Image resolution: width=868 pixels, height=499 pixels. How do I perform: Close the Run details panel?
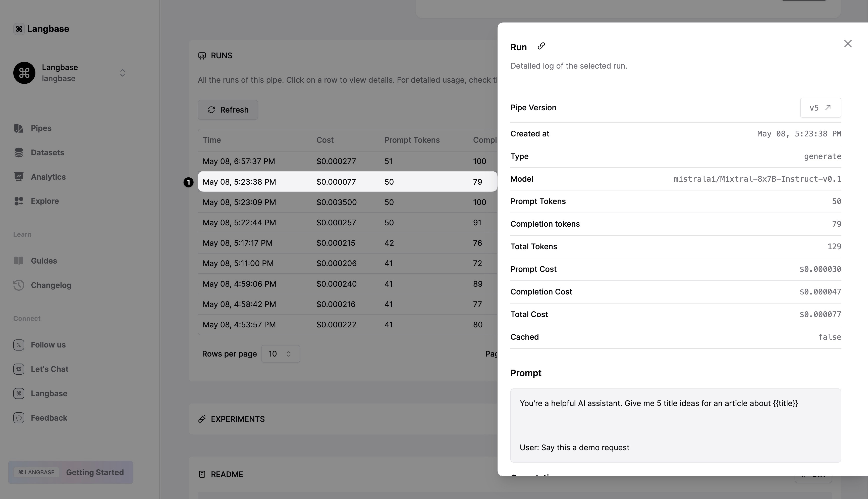pos(847,44)
